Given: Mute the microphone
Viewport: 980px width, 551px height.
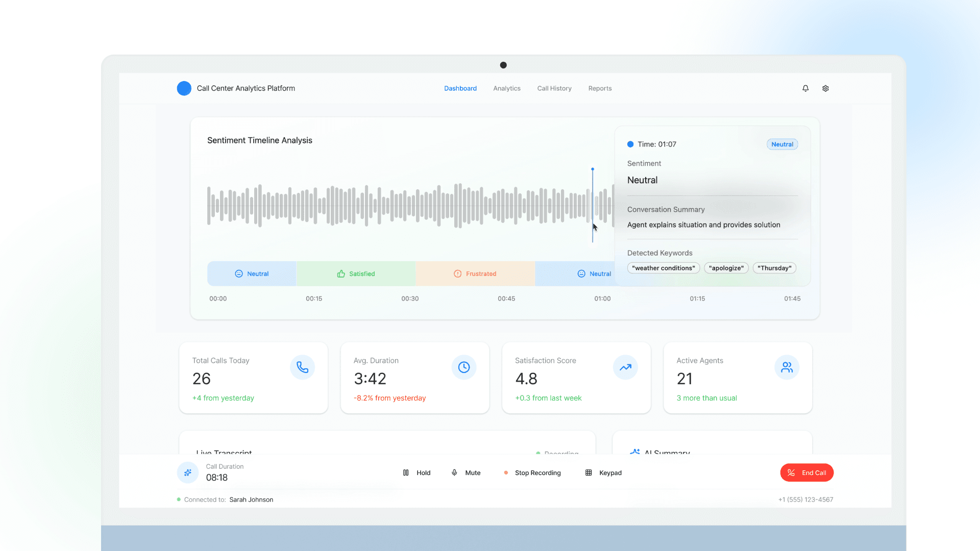Looking at the screenshot, I should (466, 473).
